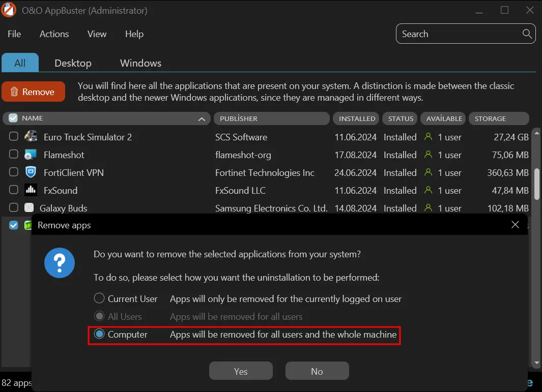Click the user icon in Galaxy Buds row

click(428, 207)
